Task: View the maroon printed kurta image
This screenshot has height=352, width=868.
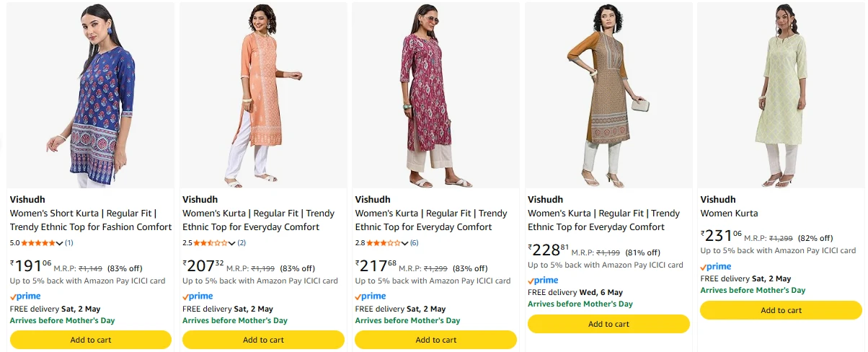Action: [x=435, y=95]
